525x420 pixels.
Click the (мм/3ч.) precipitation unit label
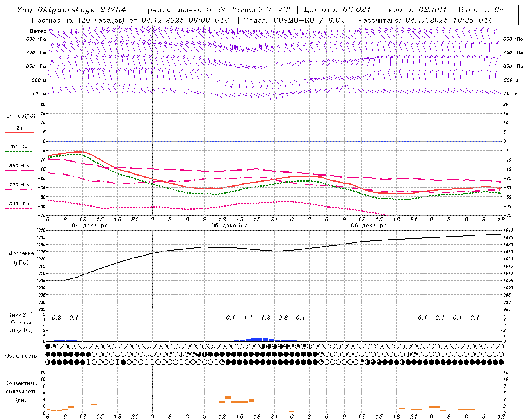21,315
